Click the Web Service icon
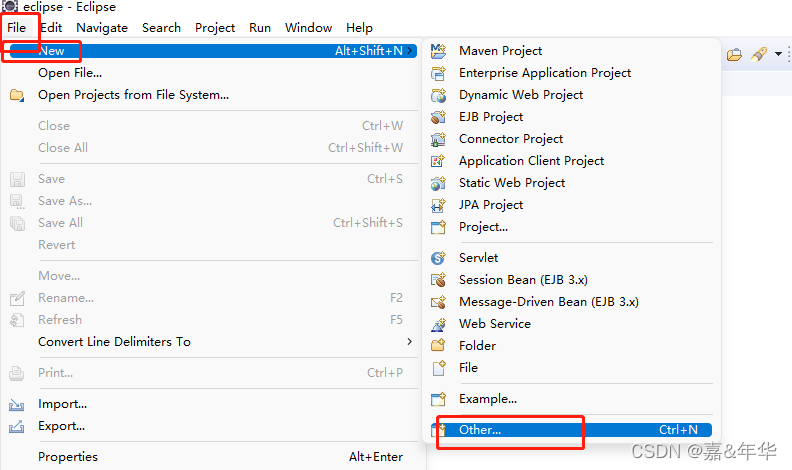The image size is (792, 470). (x=438, y=324)
